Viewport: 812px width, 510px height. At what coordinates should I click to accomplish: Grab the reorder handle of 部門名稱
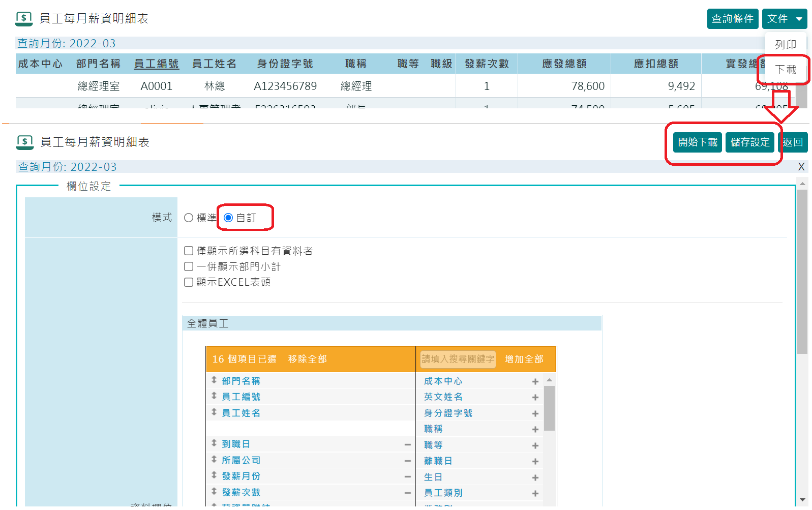click(214, 380)
